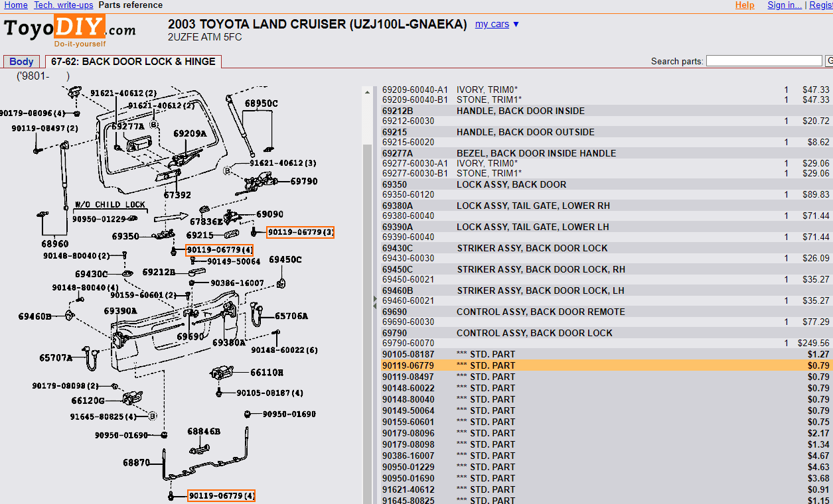The width and height of the screenshot is (833, 504).
Task: Select the 67-62: BACK DOOR LOCK & HINGE tab
Action: click(x=133, y=62)
